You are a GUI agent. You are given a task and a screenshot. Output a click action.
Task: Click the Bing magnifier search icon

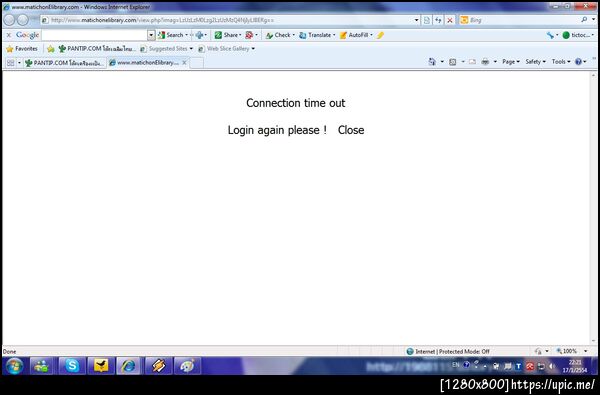584,20
